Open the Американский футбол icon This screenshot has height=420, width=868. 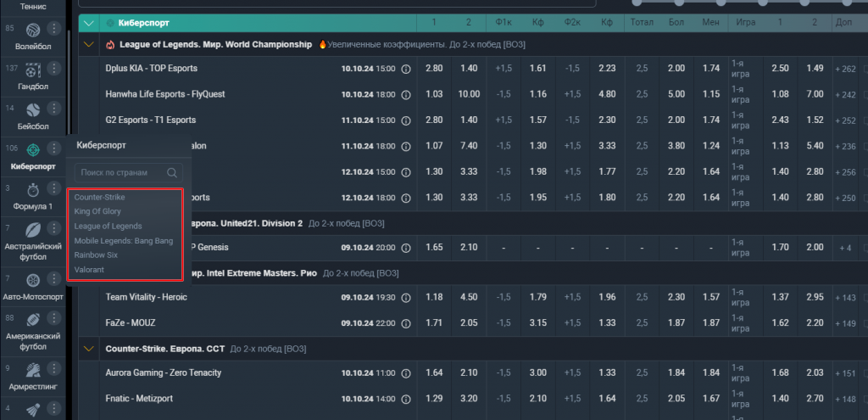[33, 319]
